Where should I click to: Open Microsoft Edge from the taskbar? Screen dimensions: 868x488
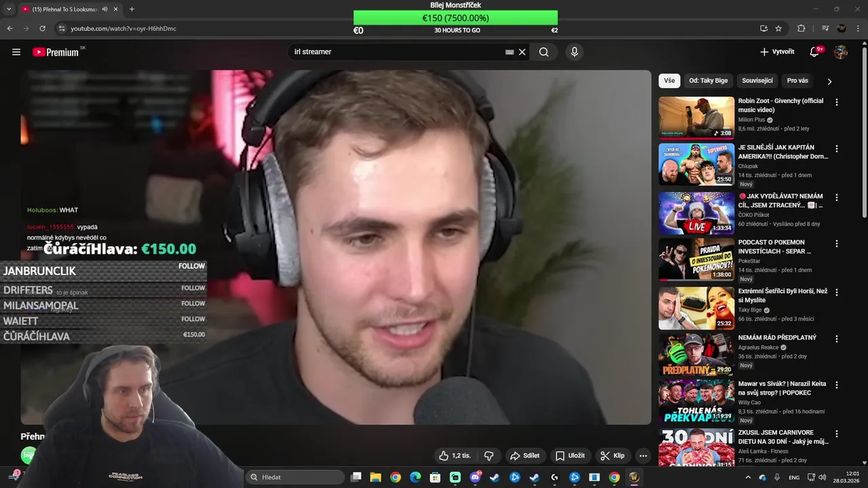(x=415, y=477)
